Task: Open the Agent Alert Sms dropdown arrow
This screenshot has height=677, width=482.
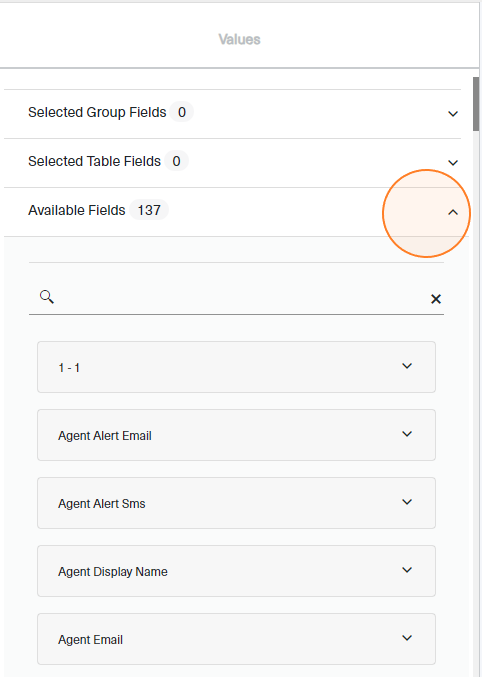Action: 407,502
